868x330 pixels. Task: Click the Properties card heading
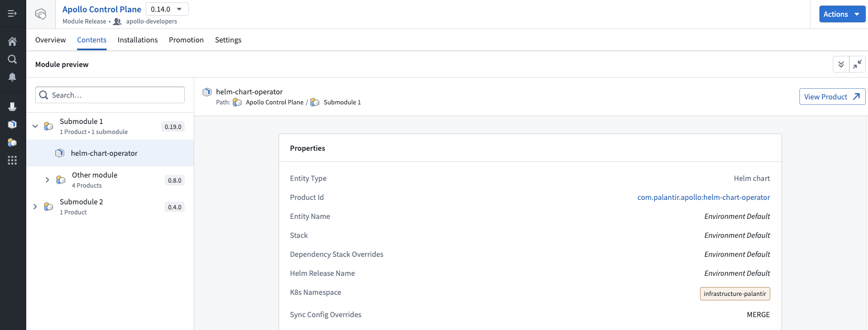[x=308, y=149]
